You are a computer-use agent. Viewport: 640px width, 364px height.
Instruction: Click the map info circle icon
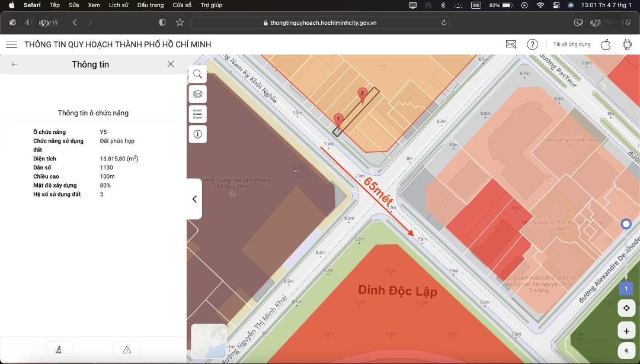tap(198, 134)
